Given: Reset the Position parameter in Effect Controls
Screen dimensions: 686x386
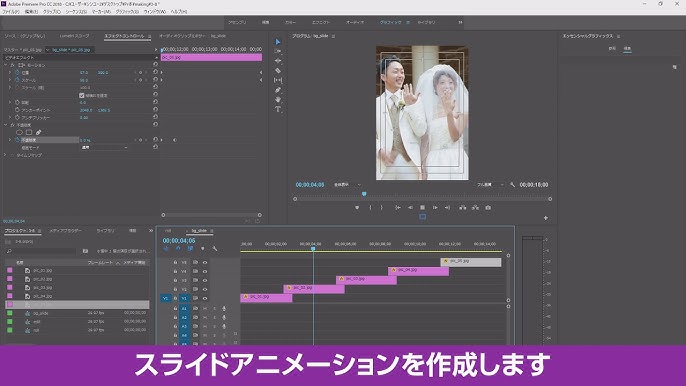Looking at the screenshot, I should click(155, 72).
